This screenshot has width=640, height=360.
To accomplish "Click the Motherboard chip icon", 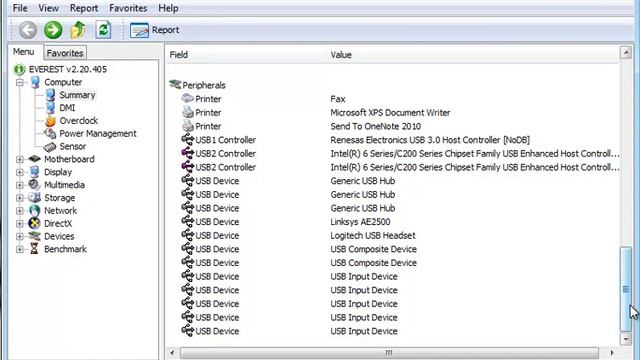I will pos(35,159).
